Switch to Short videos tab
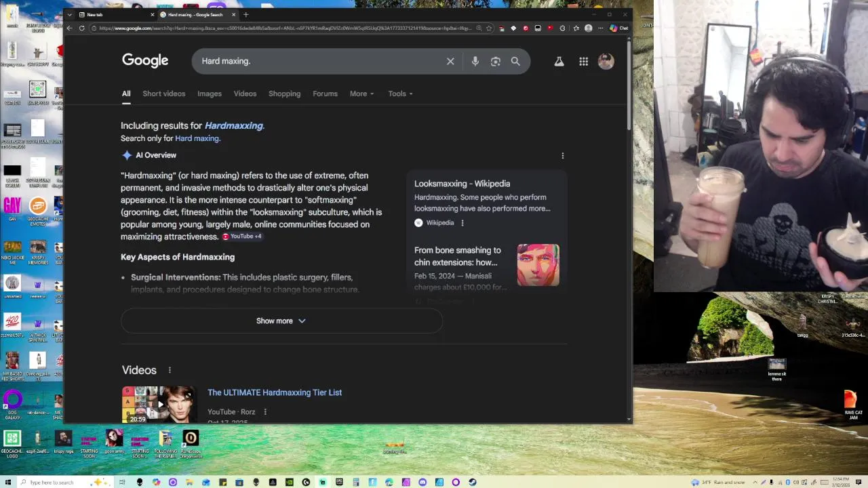 point(163,94)
